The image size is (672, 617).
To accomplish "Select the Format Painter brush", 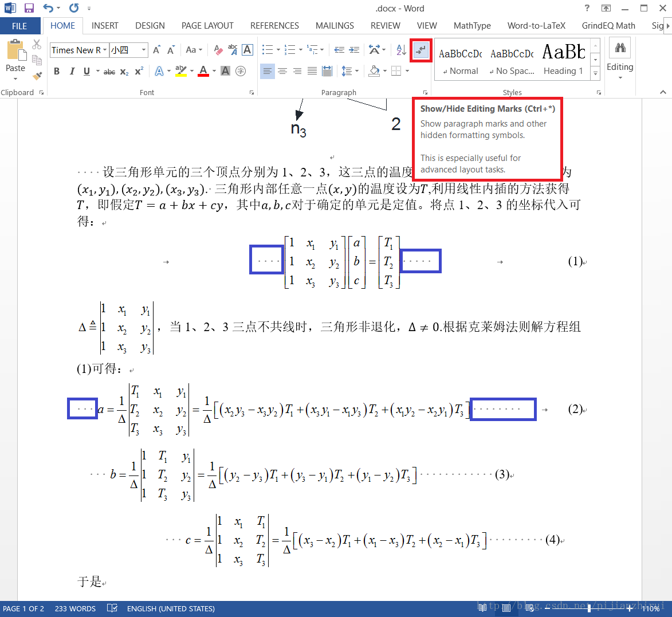I will [37, 76].
